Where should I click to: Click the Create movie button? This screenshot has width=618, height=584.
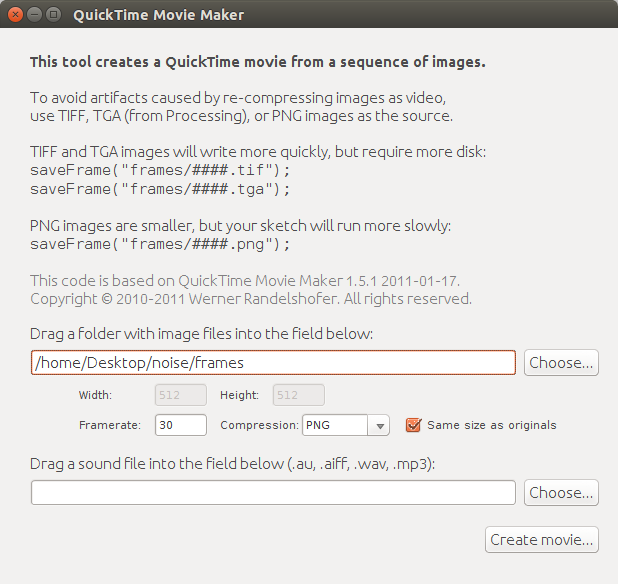click(x=542, y=539)
